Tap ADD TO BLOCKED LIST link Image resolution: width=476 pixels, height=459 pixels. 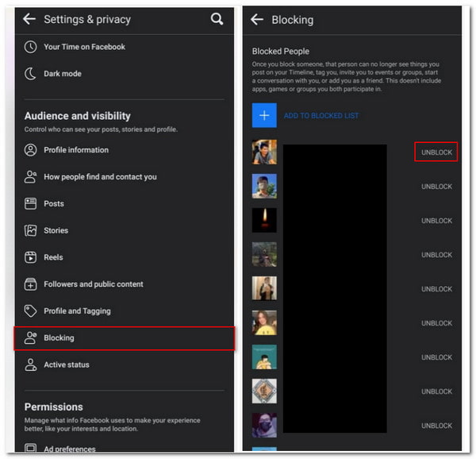click(321, 115)
